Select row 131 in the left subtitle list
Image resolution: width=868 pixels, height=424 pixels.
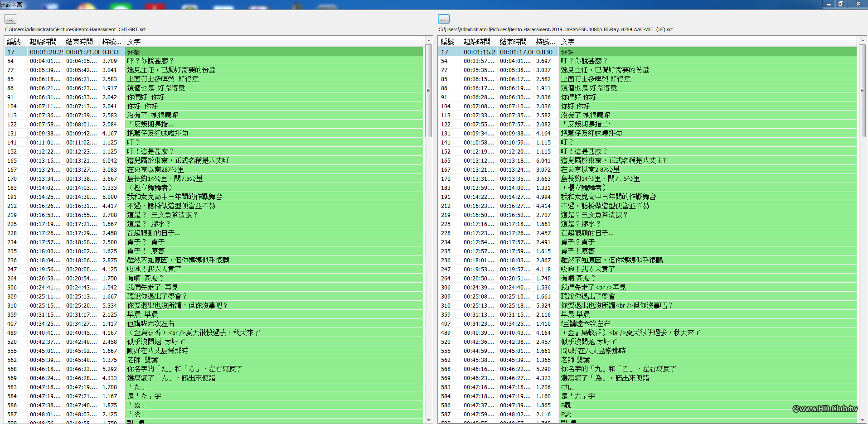214,134
